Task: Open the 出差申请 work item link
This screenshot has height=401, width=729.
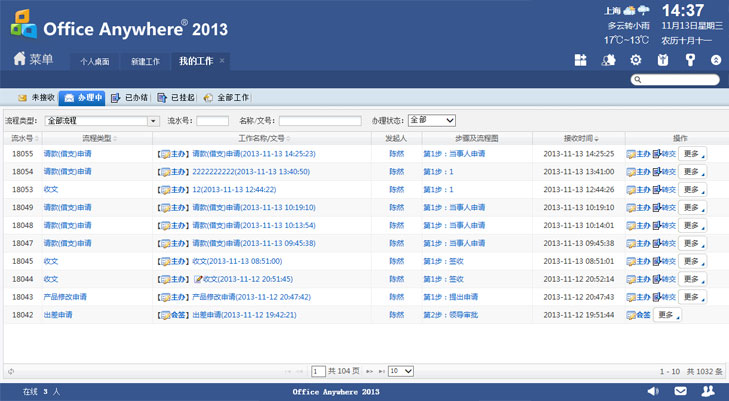Action: point(244,315)
